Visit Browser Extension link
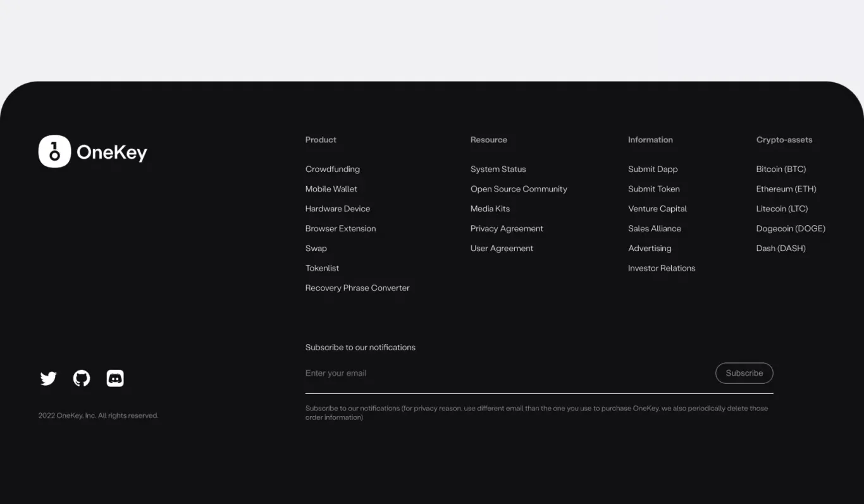This screenshot has height=504, width=864. tap(341, 228)
